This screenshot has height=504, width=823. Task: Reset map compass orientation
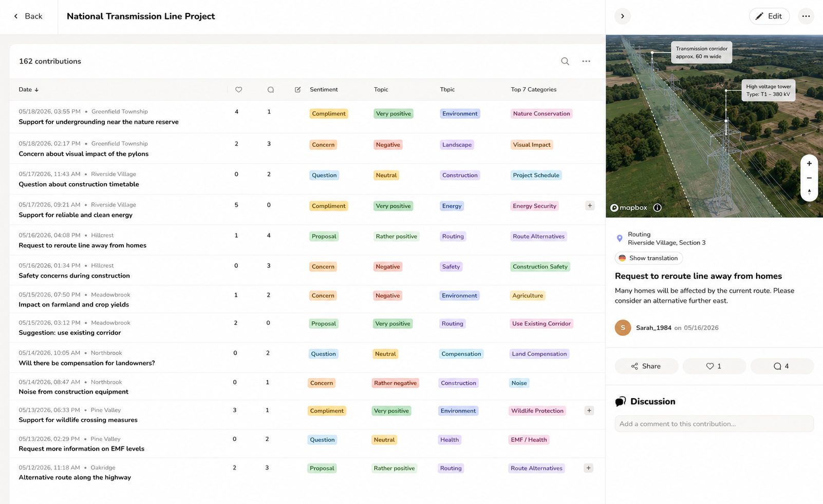pos(809,192)
